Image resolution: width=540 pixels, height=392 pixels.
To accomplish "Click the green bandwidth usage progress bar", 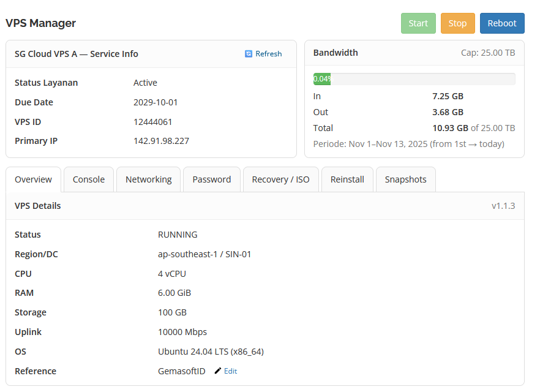I will [322, 79].
